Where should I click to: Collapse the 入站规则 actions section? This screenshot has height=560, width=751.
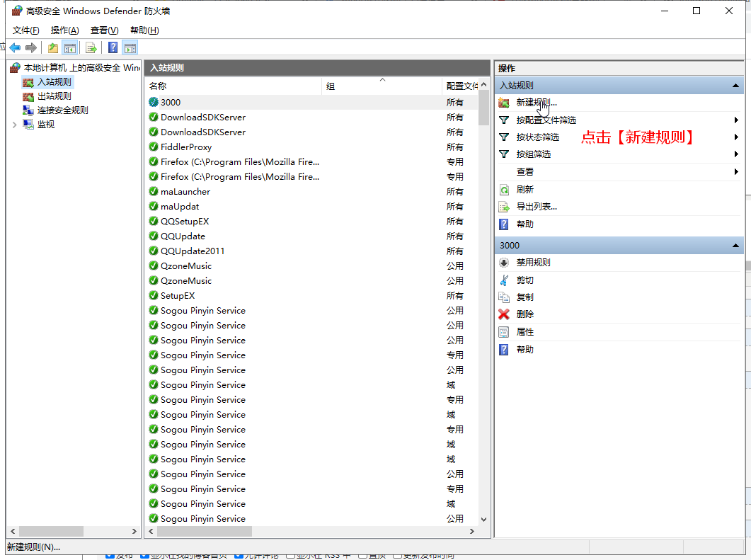(735, 85)
